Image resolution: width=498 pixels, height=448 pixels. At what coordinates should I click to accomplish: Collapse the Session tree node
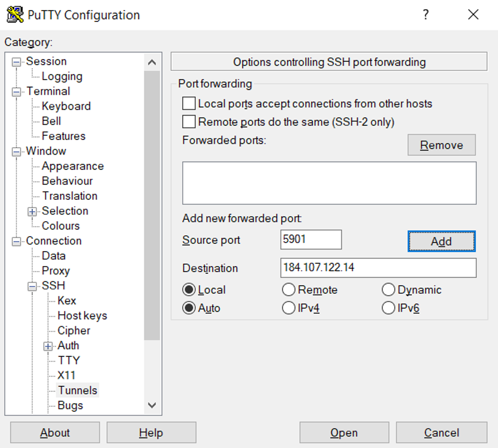[16, 62]
